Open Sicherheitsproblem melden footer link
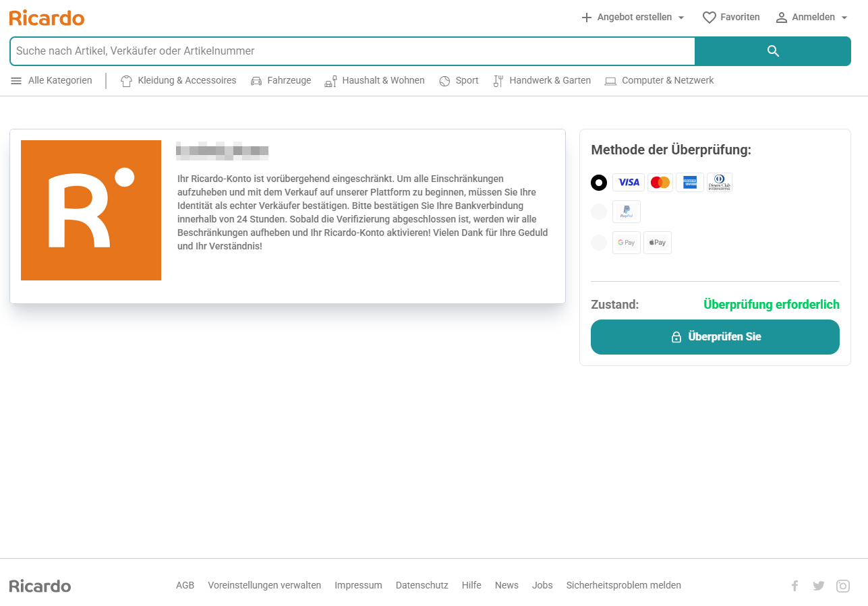The width and height of the screenshot is (868, 606). point(624,586)
